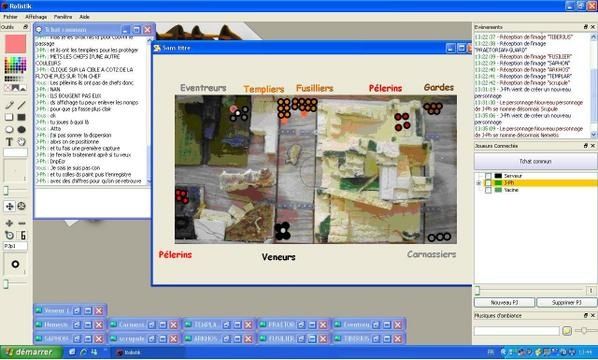Select the hand move tool
The width and height of the screenshot is (598, 360).
point(22,142)
